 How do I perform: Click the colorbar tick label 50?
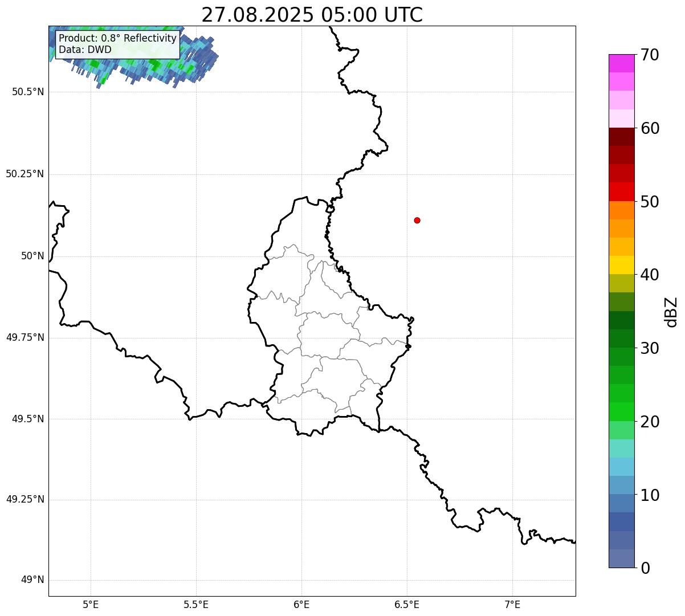click(x=650, y=202)
